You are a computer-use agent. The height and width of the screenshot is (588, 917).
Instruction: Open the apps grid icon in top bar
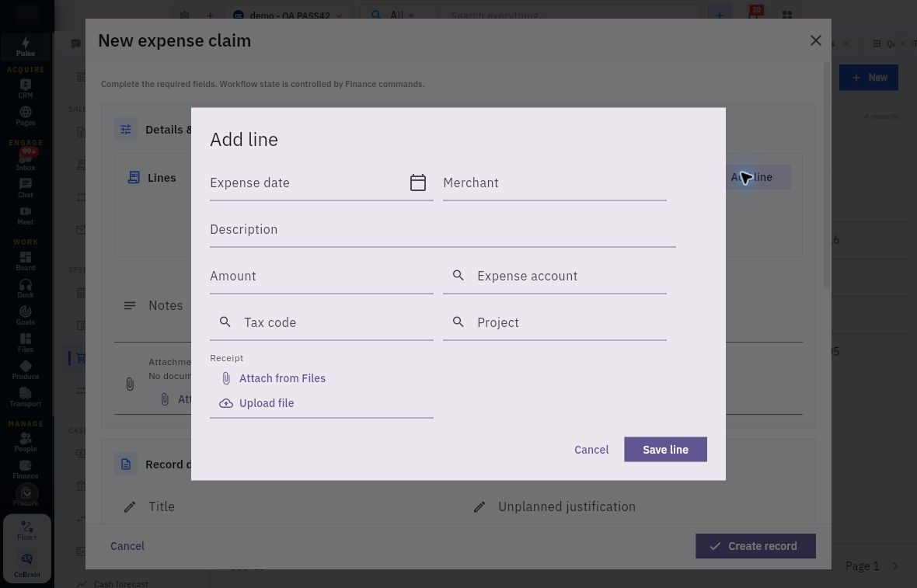pyautogui.click(x=787, y=16)
